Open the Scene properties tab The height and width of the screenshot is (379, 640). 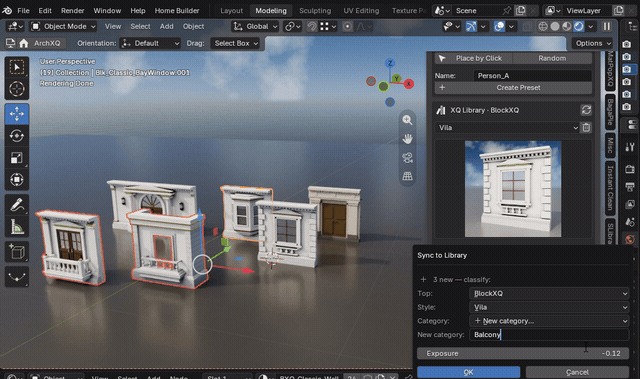pos(629,222)
